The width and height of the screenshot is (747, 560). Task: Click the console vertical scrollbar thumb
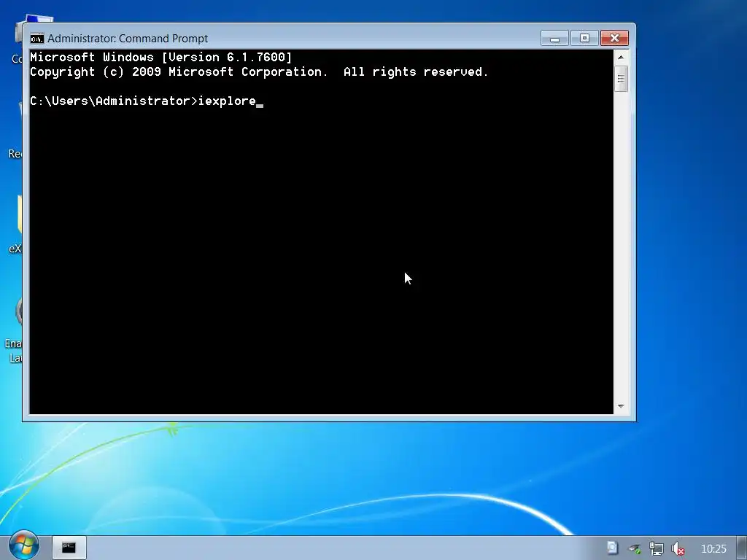621,79
